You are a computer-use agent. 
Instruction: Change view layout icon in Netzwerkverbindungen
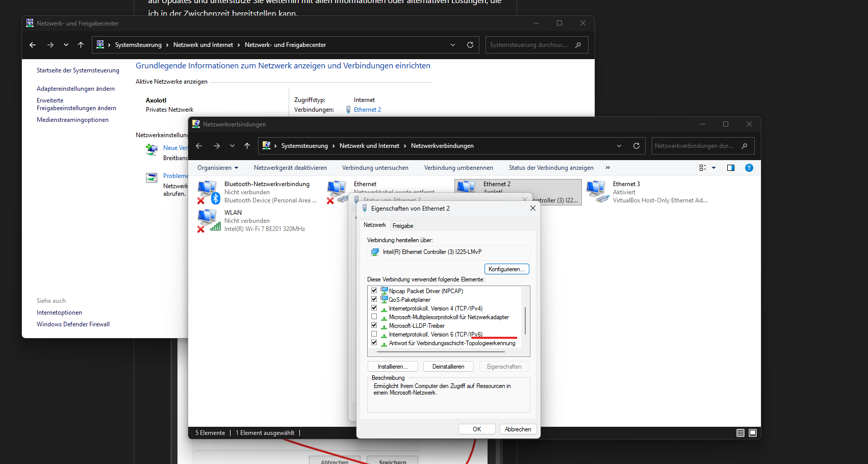click(x=703, y=168)
